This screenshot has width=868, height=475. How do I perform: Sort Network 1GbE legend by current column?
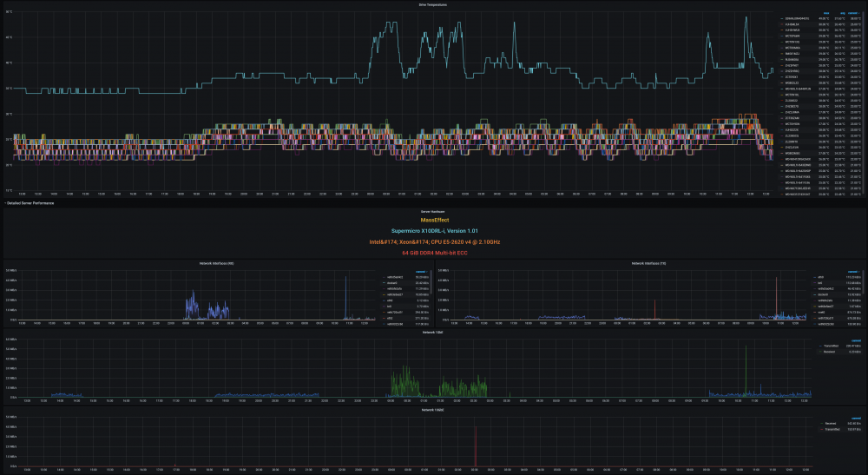[856, 341]
